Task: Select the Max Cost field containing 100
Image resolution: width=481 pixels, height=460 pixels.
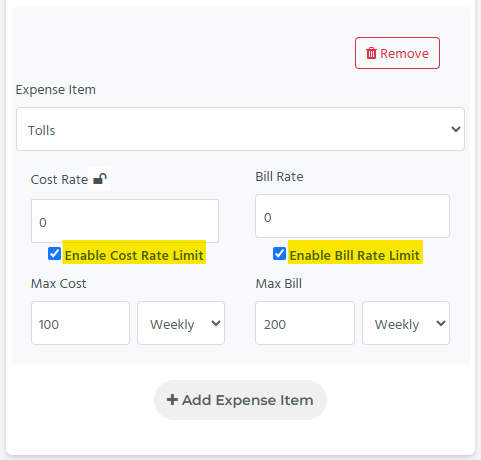Action: point(80,323)
